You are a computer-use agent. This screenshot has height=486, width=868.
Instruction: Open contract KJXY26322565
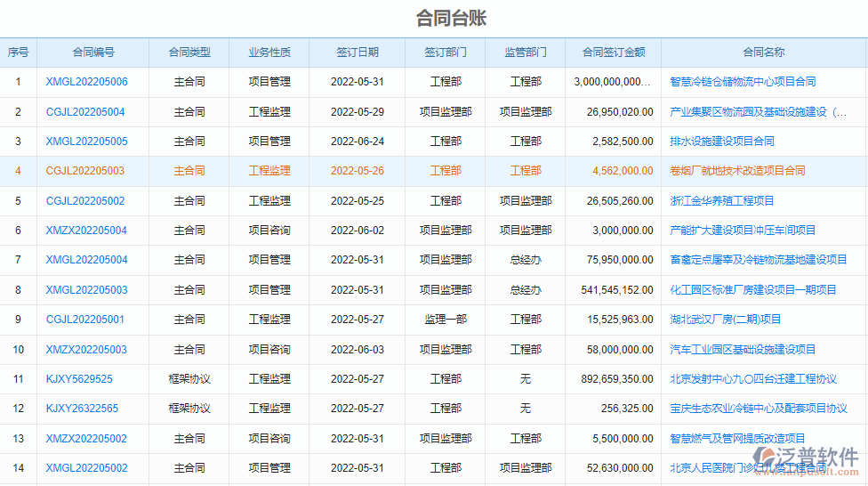(82, 409)
